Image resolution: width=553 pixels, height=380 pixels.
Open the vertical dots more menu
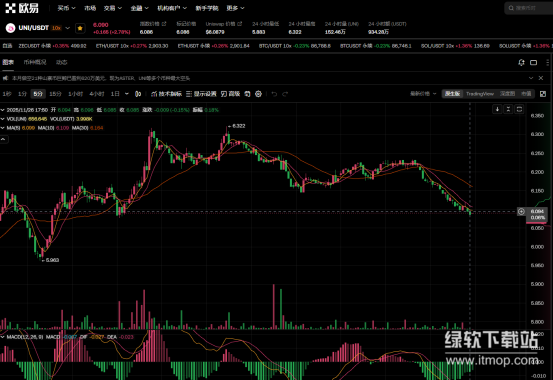pos(547,62)
